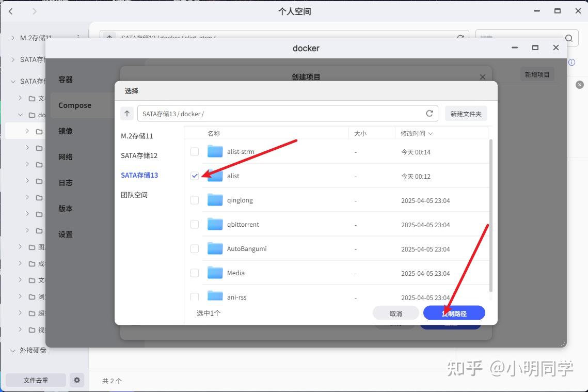Select SATA存储12 in the storage list
This screenshot has width=588, height=392.
click(x=139, y=155)
